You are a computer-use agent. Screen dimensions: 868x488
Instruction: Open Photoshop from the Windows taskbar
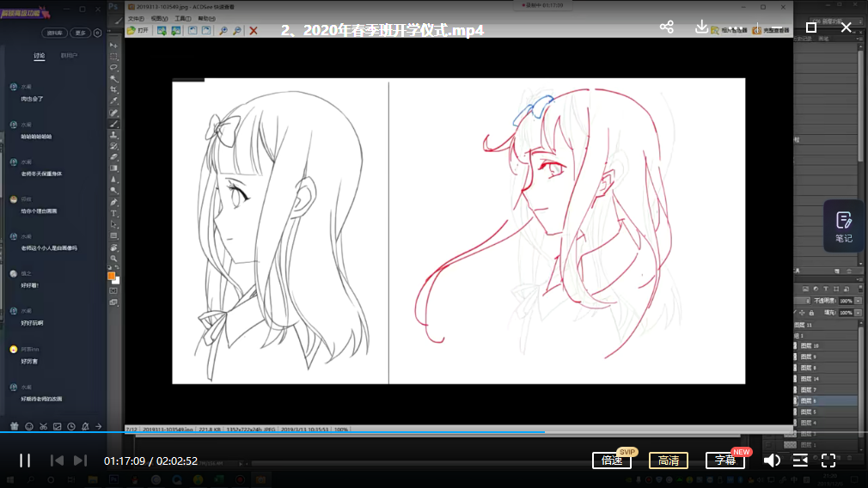(113, 479)
